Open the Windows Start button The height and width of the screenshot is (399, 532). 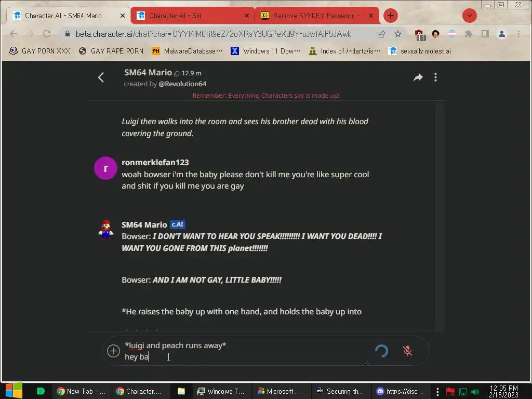pyautogui.click(x=14, y=391)
